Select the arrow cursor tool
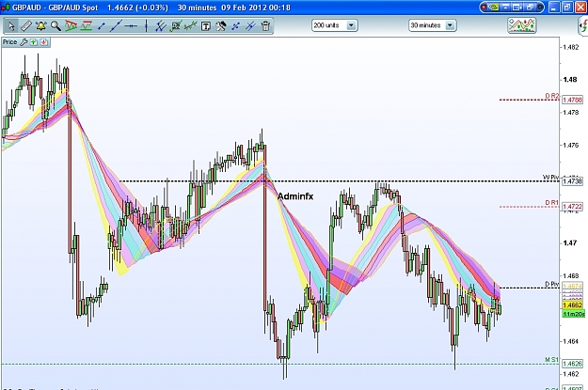This screenshot has width=588, height=390. pyautogui.click(x=11, y=26)
